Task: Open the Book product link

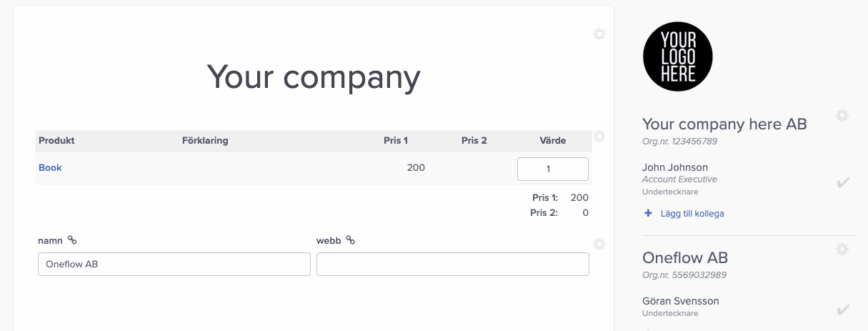Action: [x=50, y=168]
